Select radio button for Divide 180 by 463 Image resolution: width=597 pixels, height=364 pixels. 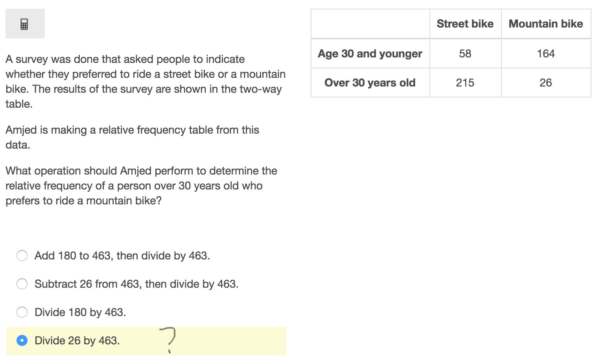pyautogui.click(x=22, y=312)
